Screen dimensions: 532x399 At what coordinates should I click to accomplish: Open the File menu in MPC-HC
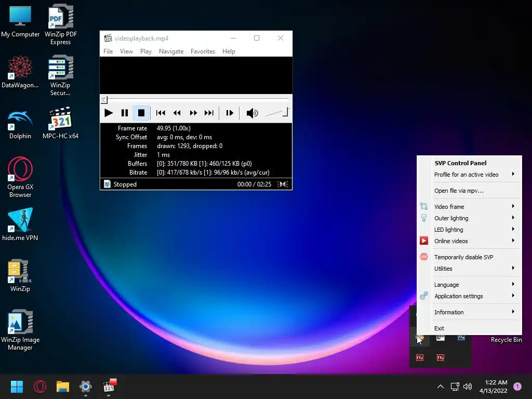click(x=108, y=51)
